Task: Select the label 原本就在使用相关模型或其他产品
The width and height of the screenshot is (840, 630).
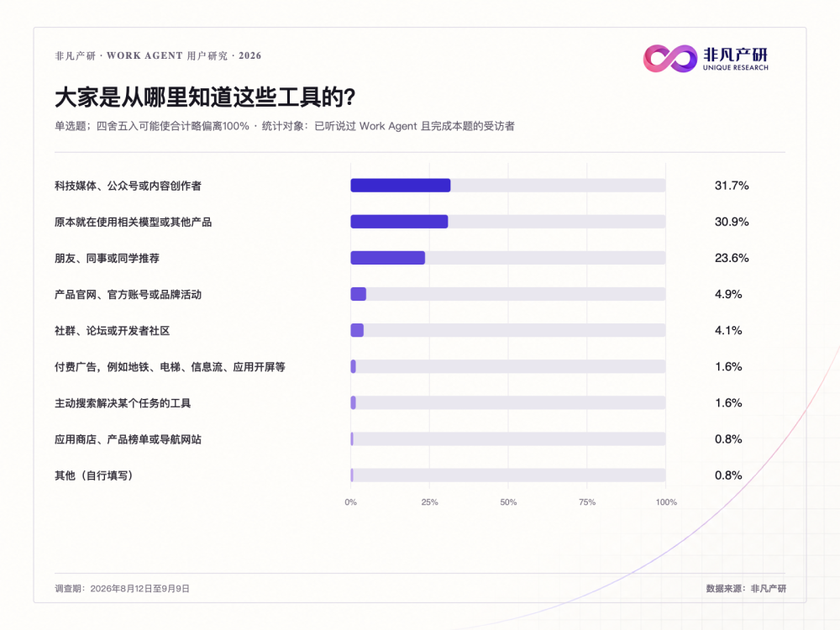Action: 134,222
